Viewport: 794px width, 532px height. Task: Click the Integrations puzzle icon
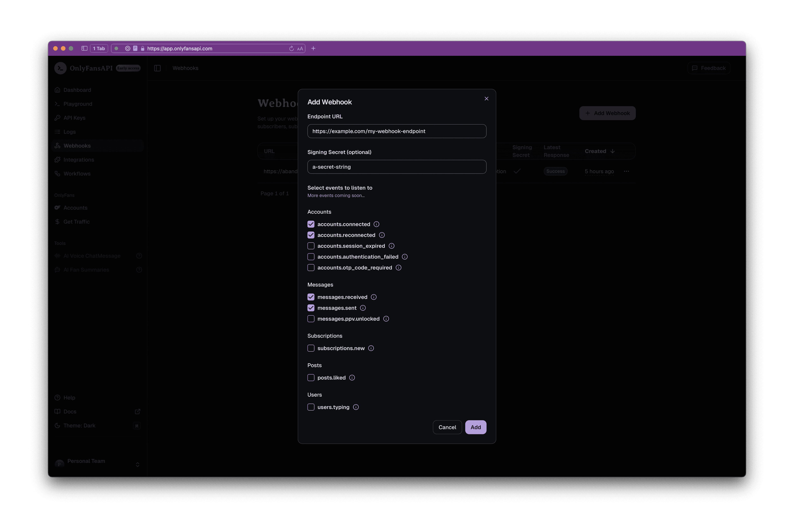click(58, 160)
